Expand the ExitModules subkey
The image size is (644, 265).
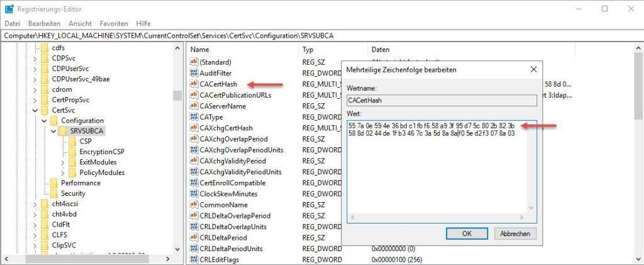[x=63, y=162]
